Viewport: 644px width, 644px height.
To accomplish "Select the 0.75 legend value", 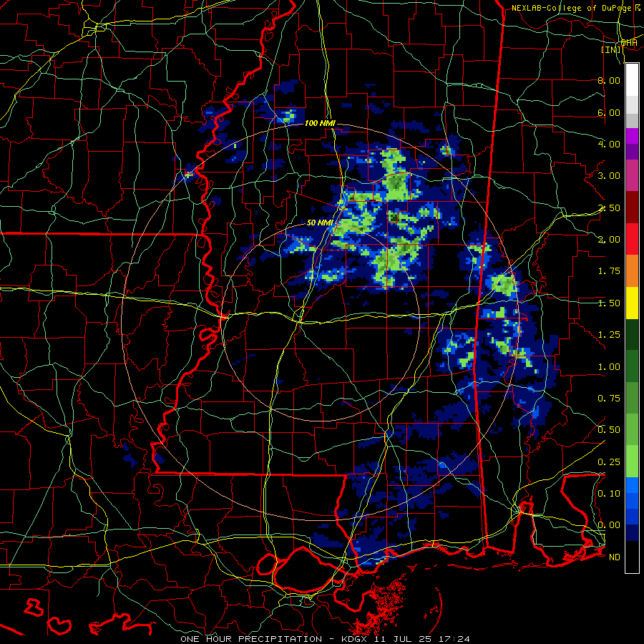I will (x=609, y=399).
